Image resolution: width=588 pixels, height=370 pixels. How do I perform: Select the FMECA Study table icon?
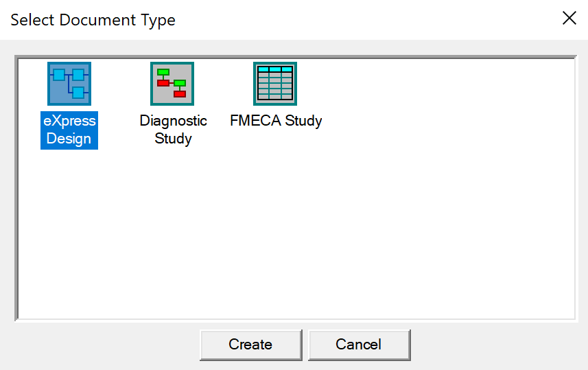pyautogui.click(x=275, y=84)
